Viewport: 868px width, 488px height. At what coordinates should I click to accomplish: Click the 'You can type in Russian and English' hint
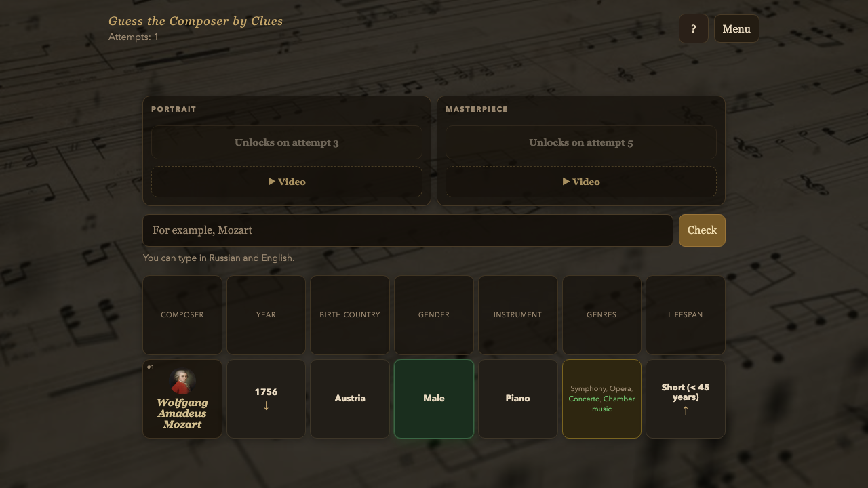(219, 258)
